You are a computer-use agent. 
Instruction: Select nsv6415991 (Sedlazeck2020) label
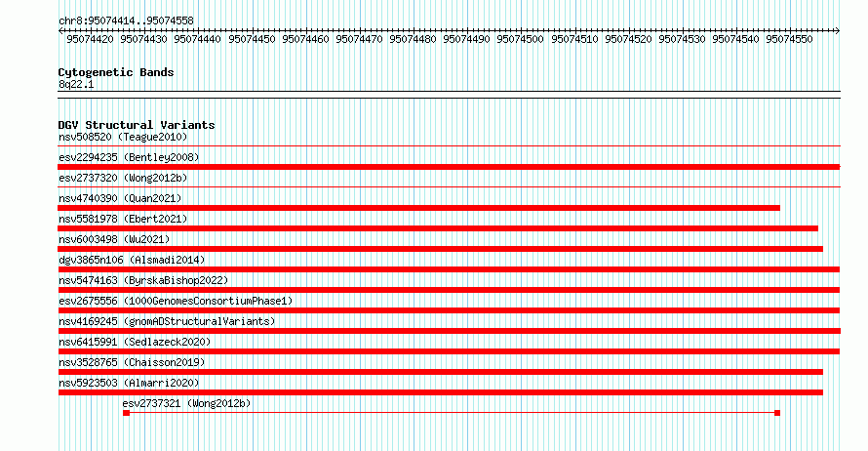135,342
